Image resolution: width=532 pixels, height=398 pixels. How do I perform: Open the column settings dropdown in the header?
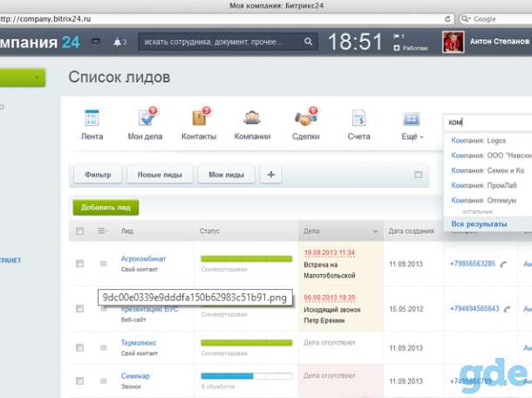pyautogui.click(x=103, y=231)
